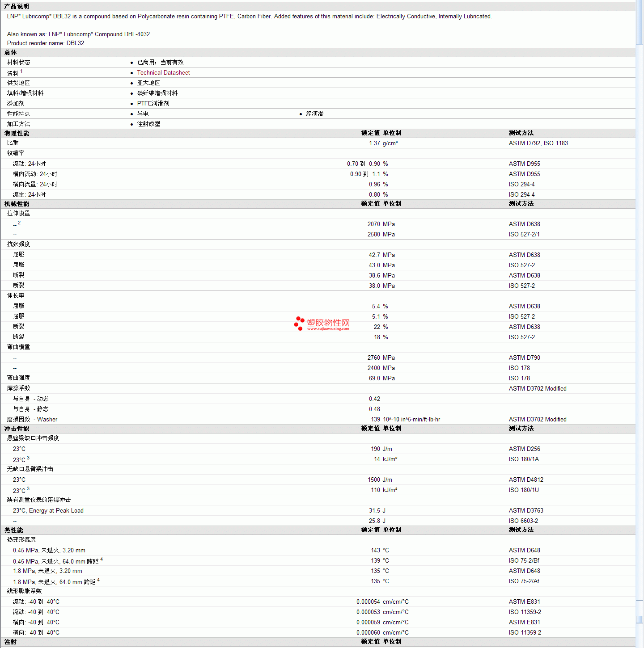Click the test method 'ASTM D790'
644x648 pixels.
[524, 358]
